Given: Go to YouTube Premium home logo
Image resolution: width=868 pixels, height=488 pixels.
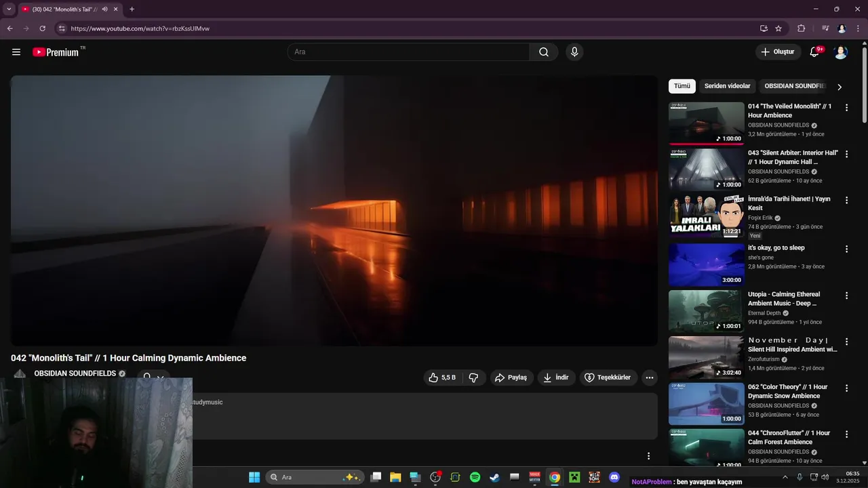Looking at the screenshot, I should tap(56, 52).
